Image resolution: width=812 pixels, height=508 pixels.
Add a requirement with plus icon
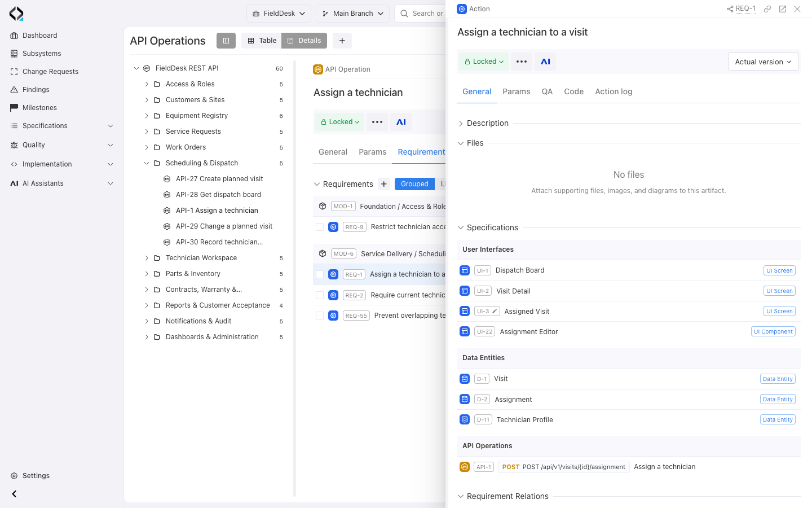[x=384, y=184]
